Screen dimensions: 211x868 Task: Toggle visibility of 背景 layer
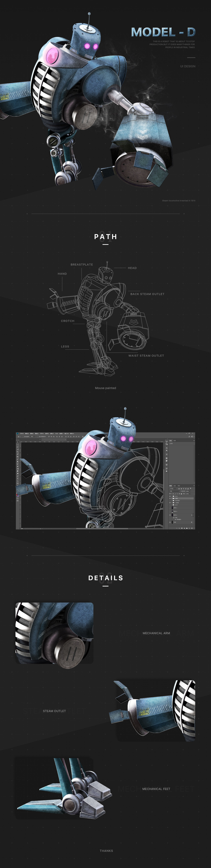point(170,522)
